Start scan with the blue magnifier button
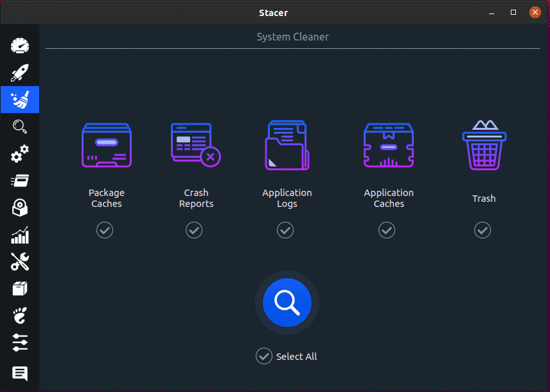Image resolution: width=550 pixels, height=392 pixels. [x=287, y=303]
